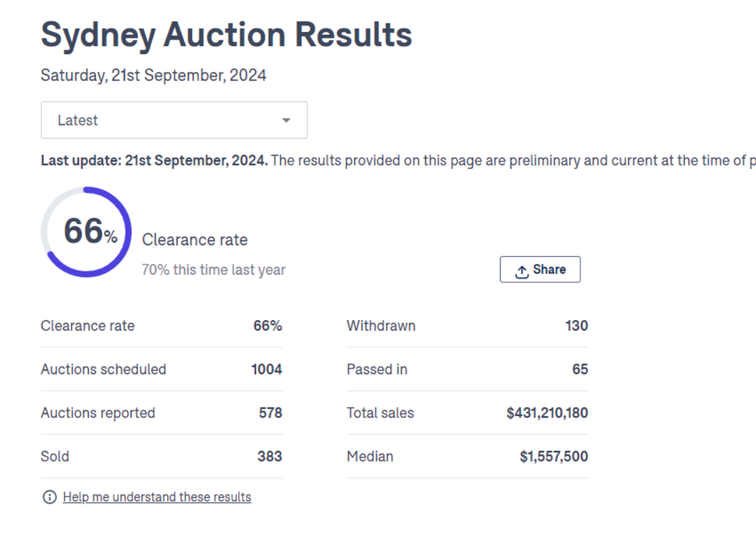Click the Auctions scheduled value 1004
The image size is (756, 537).
point(267,369)
